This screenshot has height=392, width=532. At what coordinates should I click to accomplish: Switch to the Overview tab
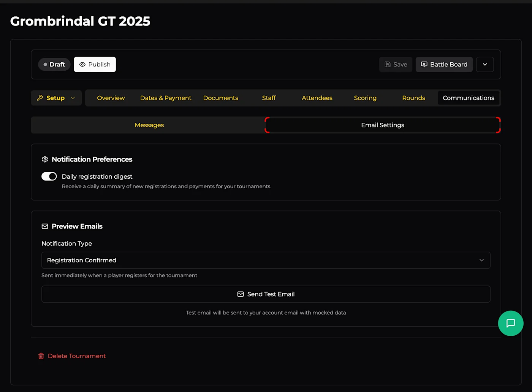point(111,98)
